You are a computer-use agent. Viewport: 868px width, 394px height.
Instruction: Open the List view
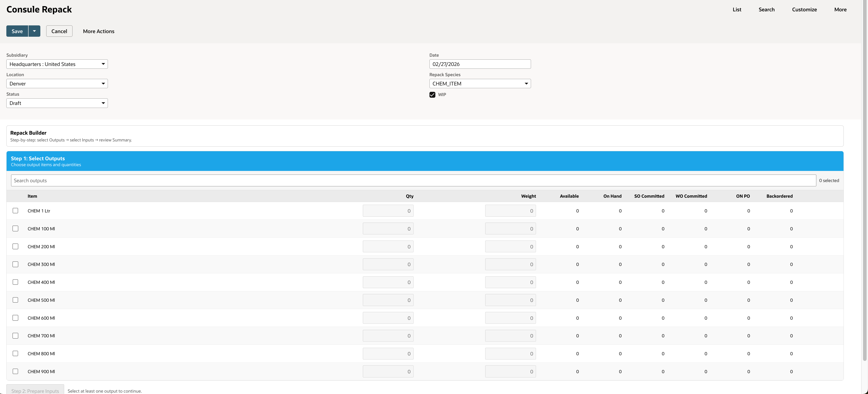[x=737, y=9]
